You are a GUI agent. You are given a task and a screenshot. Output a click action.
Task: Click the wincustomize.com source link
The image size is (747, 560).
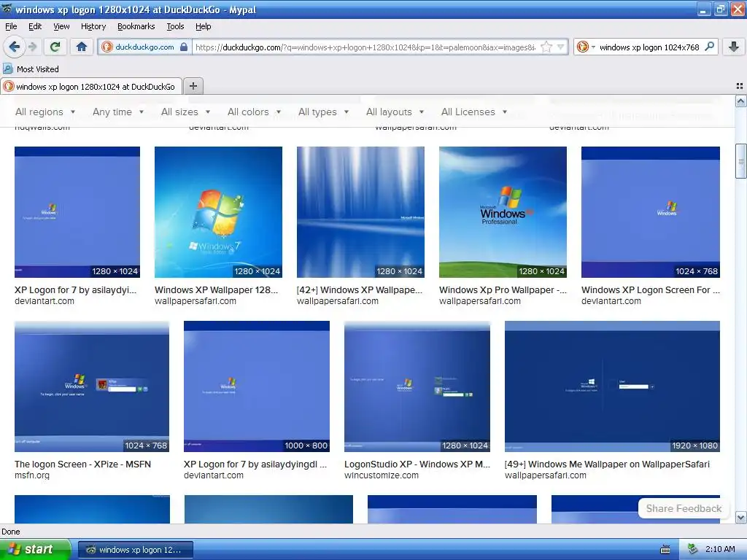[382, 475]
